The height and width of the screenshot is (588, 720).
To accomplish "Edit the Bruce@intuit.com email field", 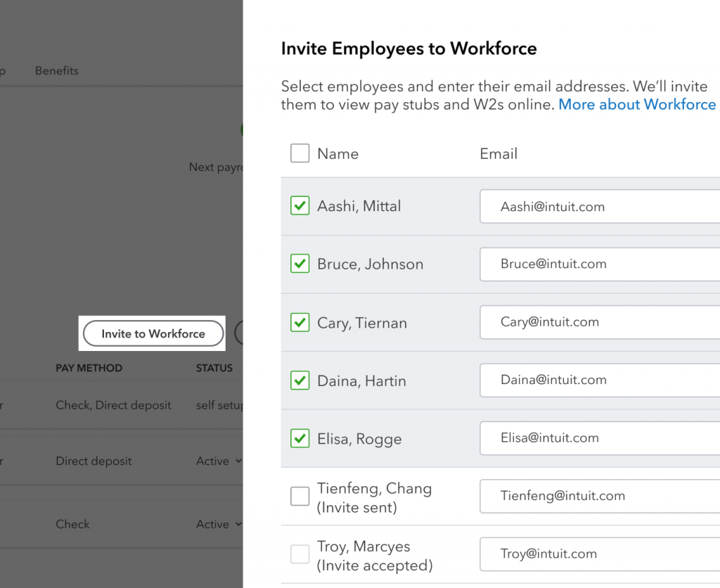I will click(600, 264).
